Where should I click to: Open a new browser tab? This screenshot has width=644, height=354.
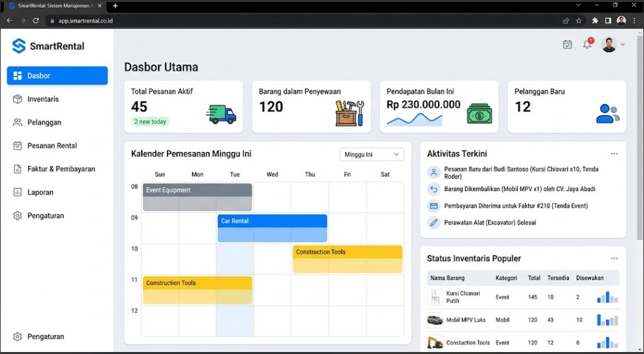coord(115,6)
